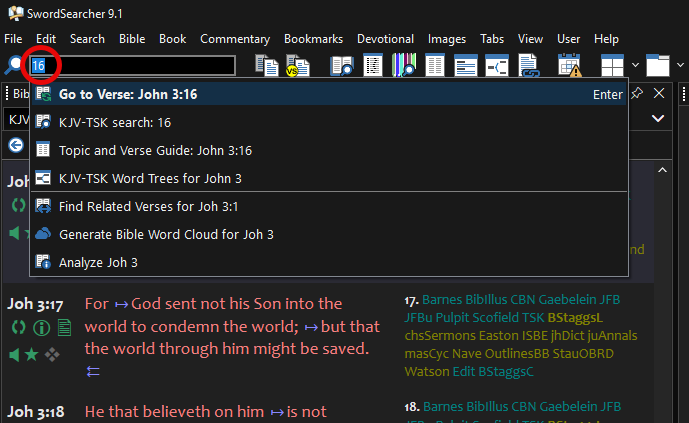Image resolution: width=689 pixels, height=423 pixels.
Task: Open the calendar devotional warning icon
Action: tap(570, 65)
